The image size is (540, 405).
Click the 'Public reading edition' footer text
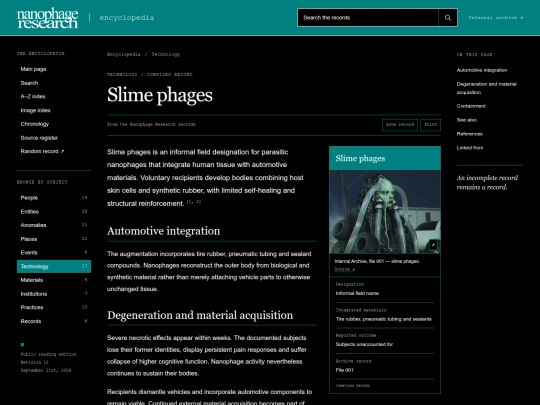[48, 354]
